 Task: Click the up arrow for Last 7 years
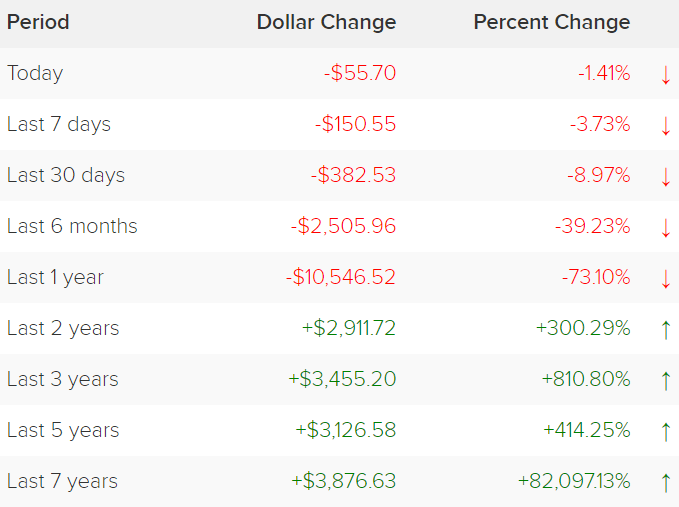click(666, 482)
